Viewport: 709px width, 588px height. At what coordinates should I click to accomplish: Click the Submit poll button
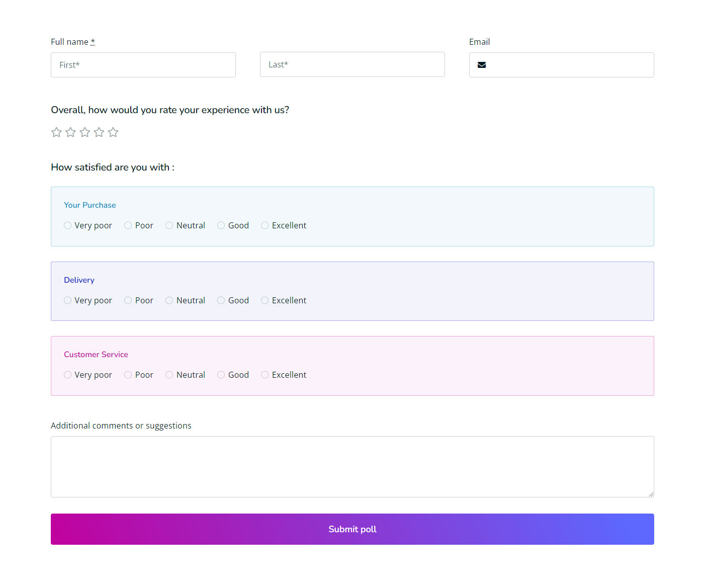pyautogui.click(x=352, y=529)
